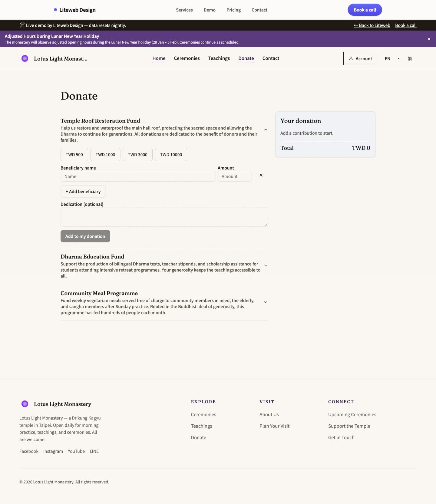
Task: Choose the TWD 1000 preset amount
Action: [x=105, y=154]
